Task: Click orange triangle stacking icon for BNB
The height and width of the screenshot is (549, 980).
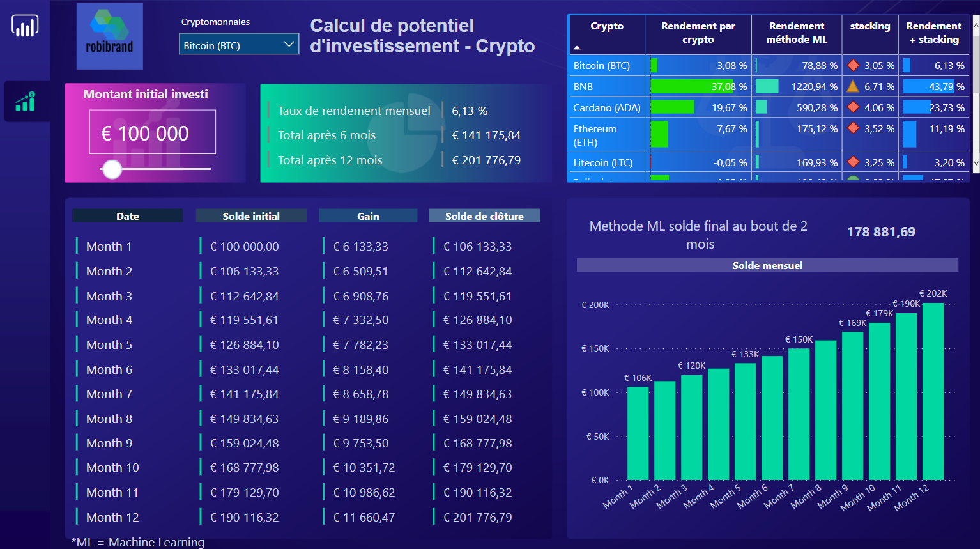Action: point(853,86)
